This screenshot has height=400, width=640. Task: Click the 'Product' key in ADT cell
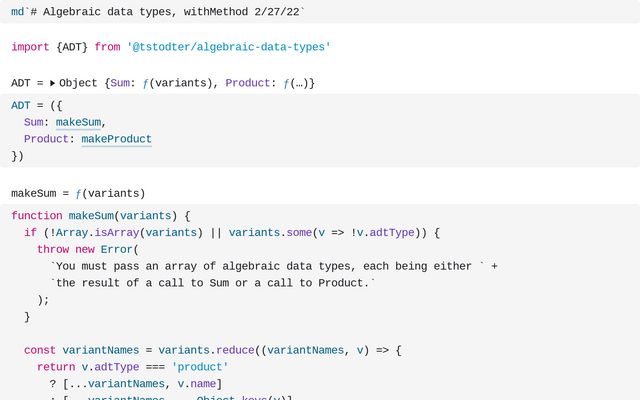[46, 139]
